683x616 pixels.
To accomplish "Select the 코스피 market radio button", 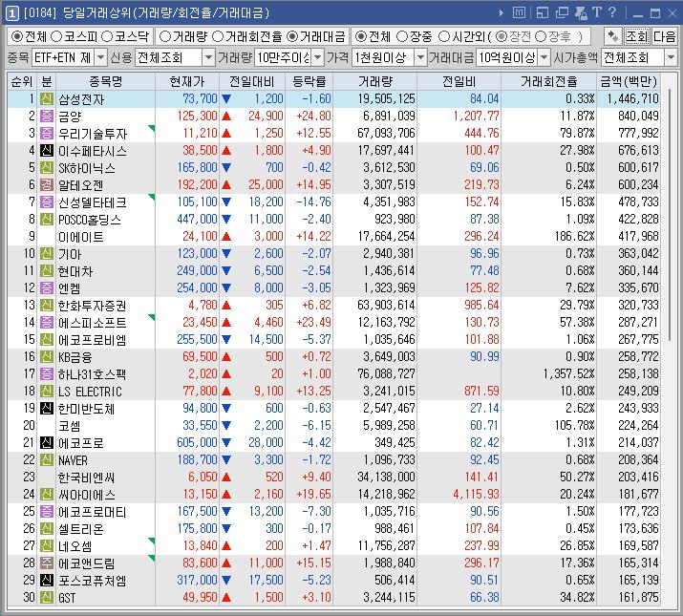I will [x=56, y=36].
